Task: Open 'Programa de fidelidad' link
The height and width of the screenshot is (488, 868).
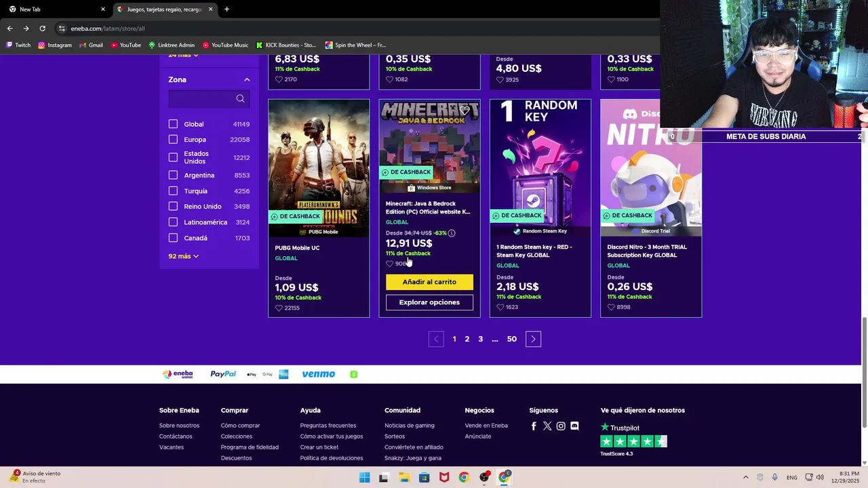Action: (x=250, y=447)
